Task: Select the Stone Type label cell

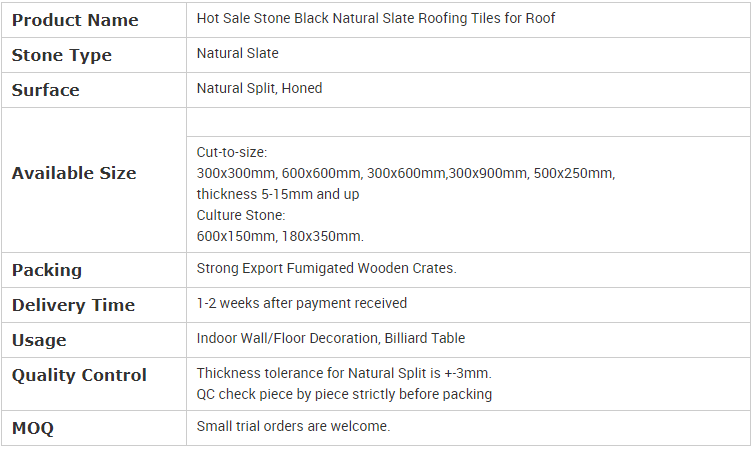Action: click(62, 55)
